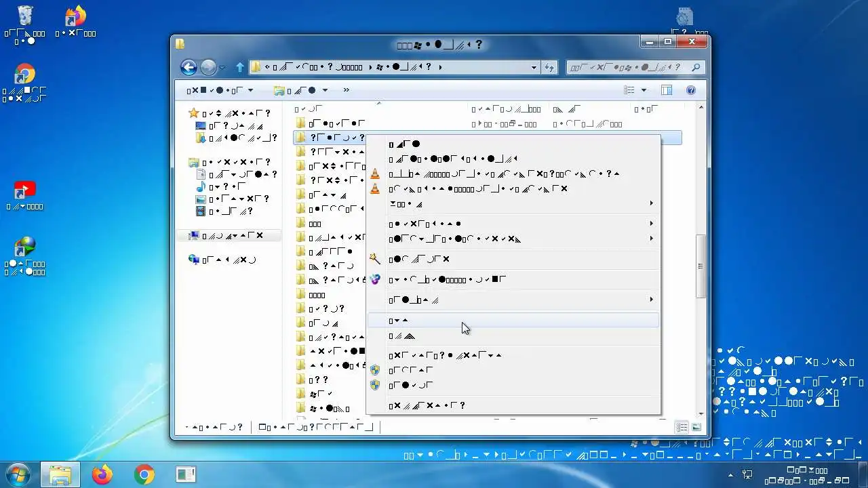The image size is (868, 488).
Task: Click the scrollbar down arrow in file list
Action: [701, 413]
